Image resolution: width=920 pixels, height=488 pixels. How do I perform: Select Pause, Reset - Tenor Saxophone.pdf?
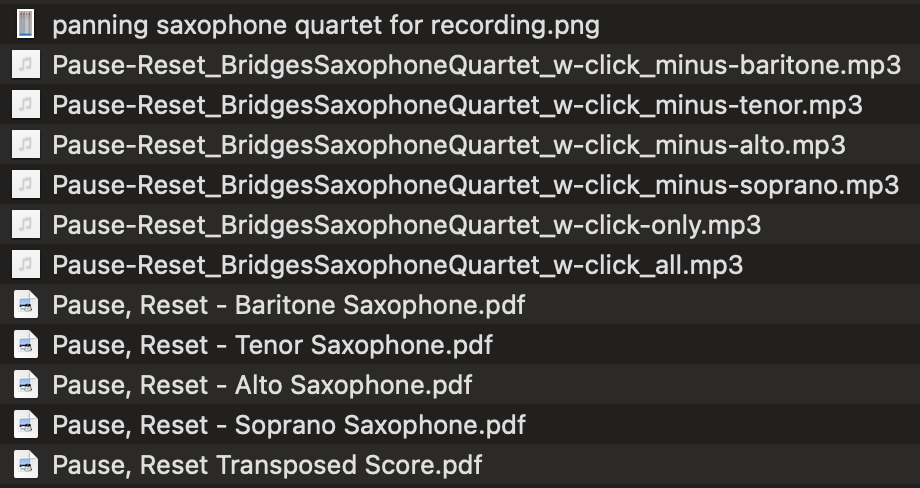click(272, 345)
